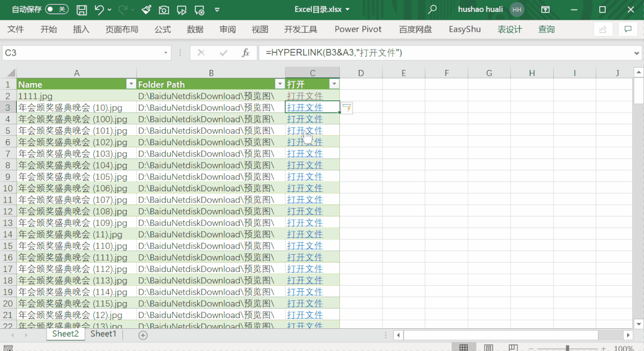Open the 文件 menu

click(x=16, y=29)
